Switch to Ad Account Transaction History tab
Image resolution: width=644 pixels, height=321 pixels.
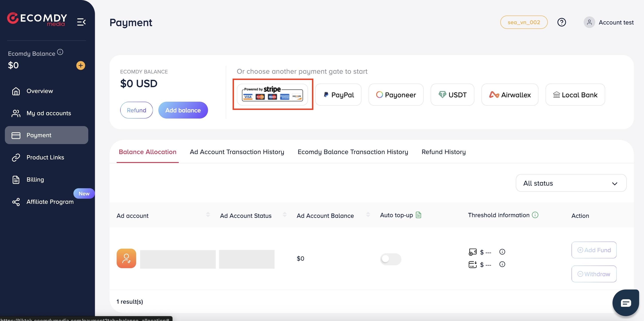237,152
